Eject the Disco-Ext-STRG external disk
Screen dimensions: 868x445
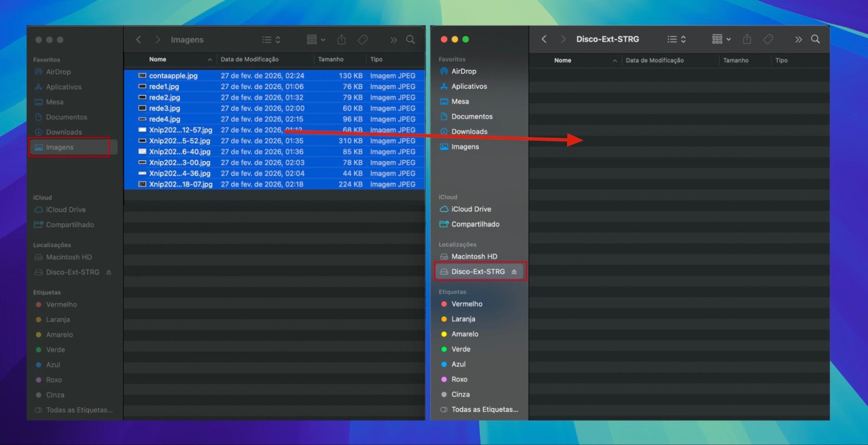(x=515, y=271)
